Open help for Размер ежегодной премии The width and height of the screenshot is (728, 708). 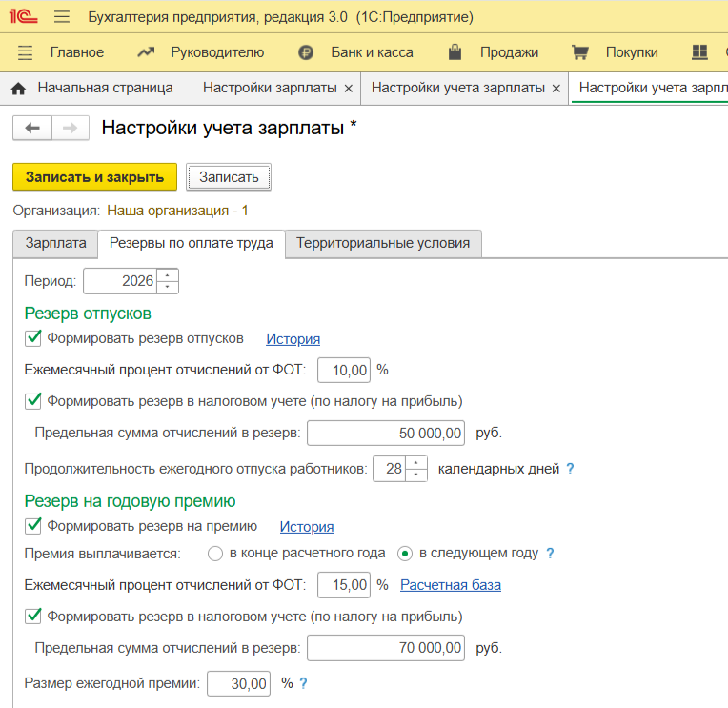pos(303,683)
